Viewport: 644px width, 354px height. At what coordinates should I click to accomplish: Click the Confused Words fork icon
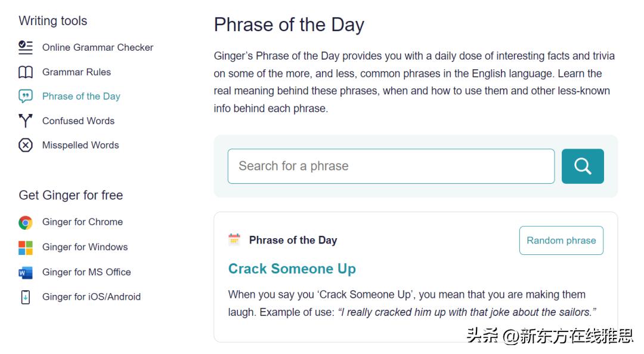[x=26, y=121]
